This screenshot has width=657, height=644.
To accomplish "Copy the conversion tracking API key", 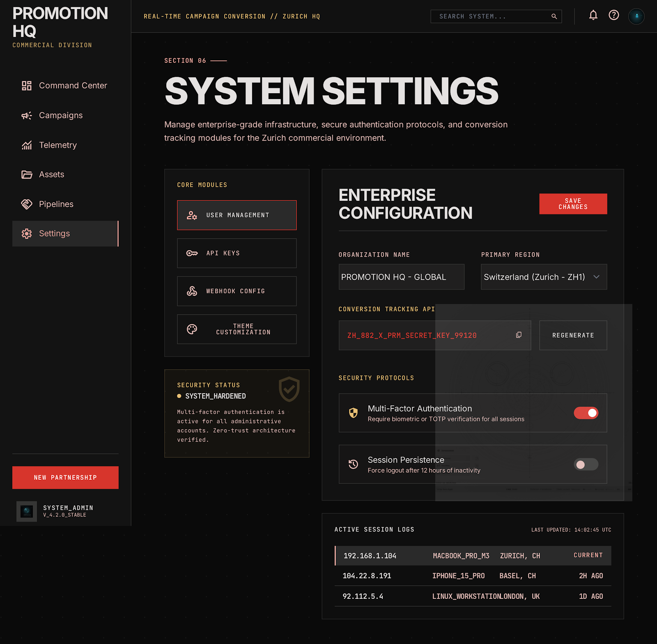I will 519,335.
